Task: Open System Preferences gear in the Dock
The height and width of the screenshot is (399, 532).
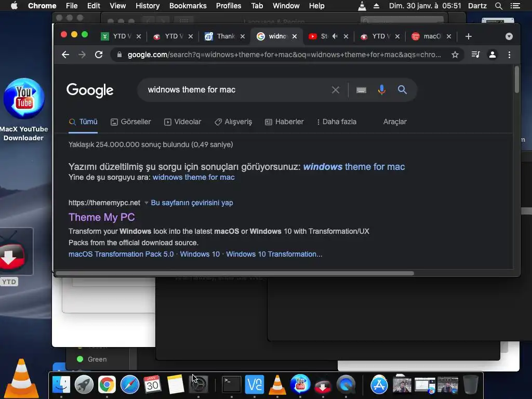Action: 198,385
